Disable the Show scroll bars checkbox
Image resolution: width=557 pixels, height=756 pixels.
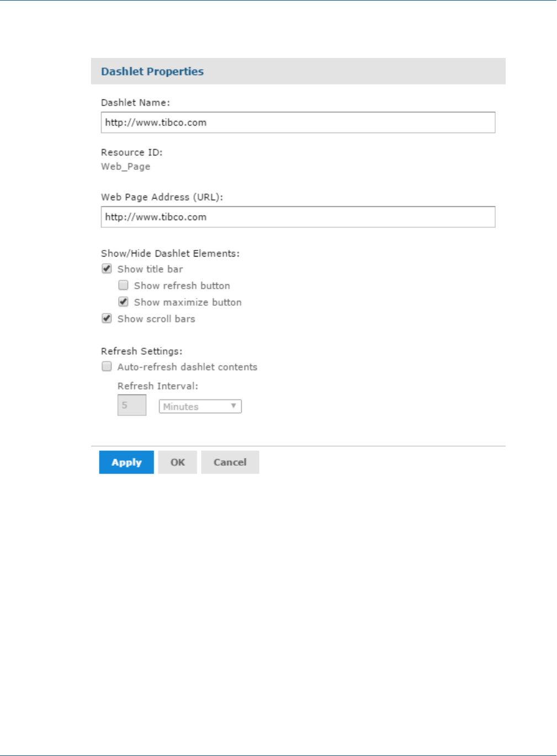pyautogui.click(x=107, y=318)
